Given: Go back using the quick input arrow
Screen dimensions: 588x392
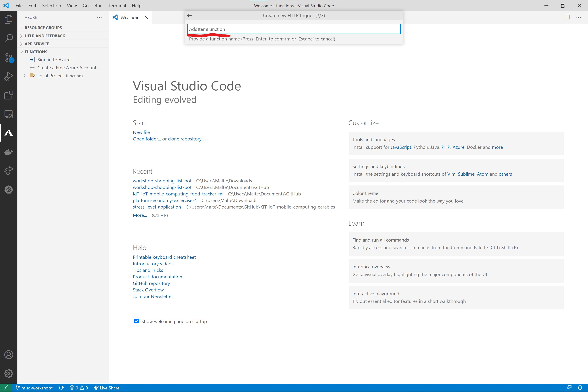Looking at the screenshot, I should coord(189,15).
